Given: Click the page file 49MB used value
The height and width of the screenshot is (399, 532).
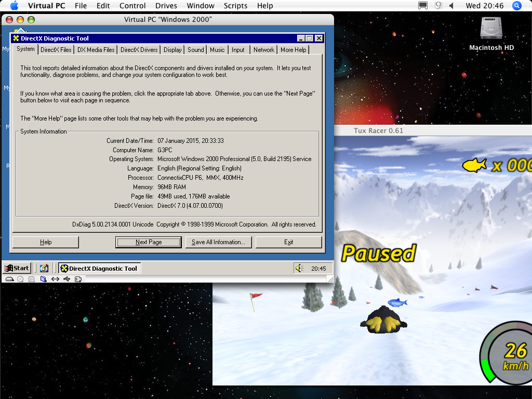Looking at the screenshot, I should (194, 196).
